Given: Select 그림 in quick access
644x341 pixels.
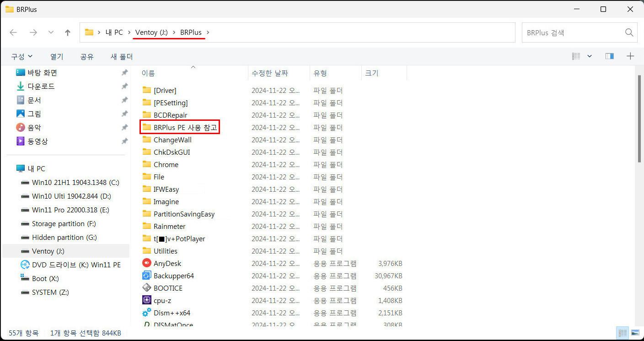Looking at the screenshot, I should pos(28,114).
